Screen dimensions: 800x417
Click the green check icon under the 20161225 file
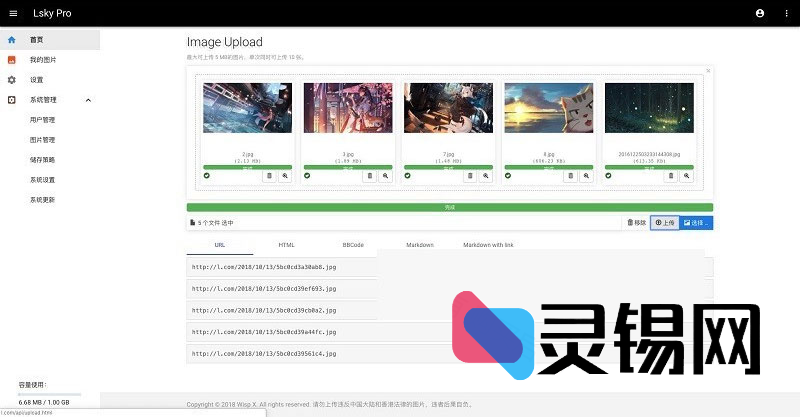(x=608, y=176)
